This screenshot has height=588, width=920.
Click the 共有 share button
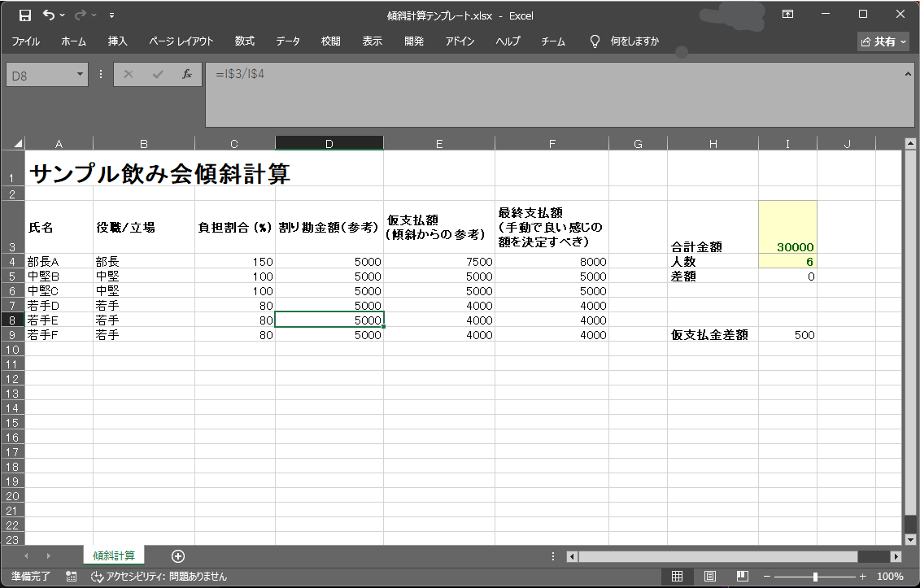(883, 41)
